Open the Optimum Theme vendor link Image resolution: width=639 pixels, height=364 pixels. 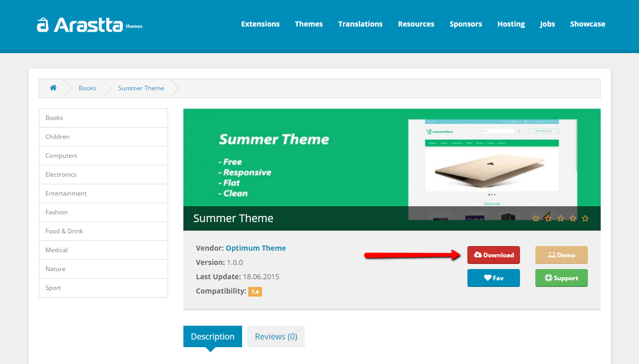click(256, 248)
